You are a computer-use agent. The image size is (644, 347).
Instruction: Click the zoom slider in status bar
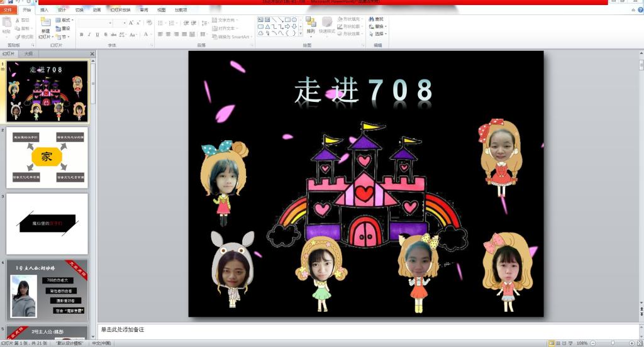coord(613,343)
